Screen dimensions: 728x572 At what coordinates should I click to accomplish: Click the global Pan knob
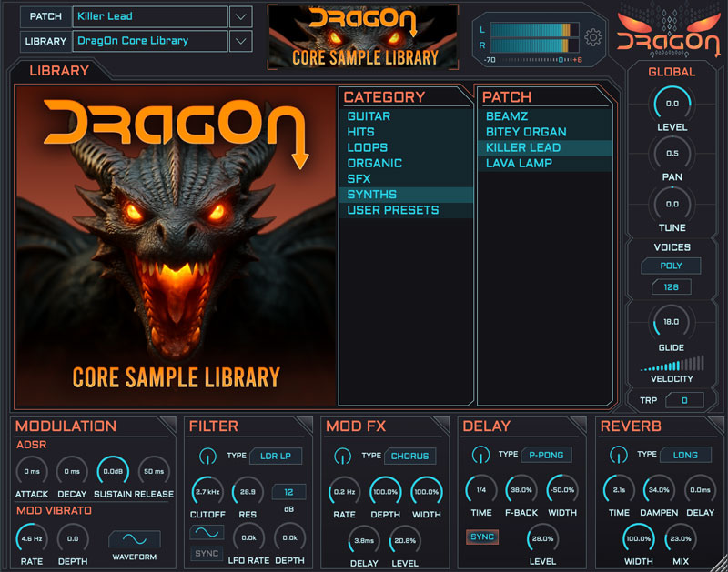(x=672, y=153)
